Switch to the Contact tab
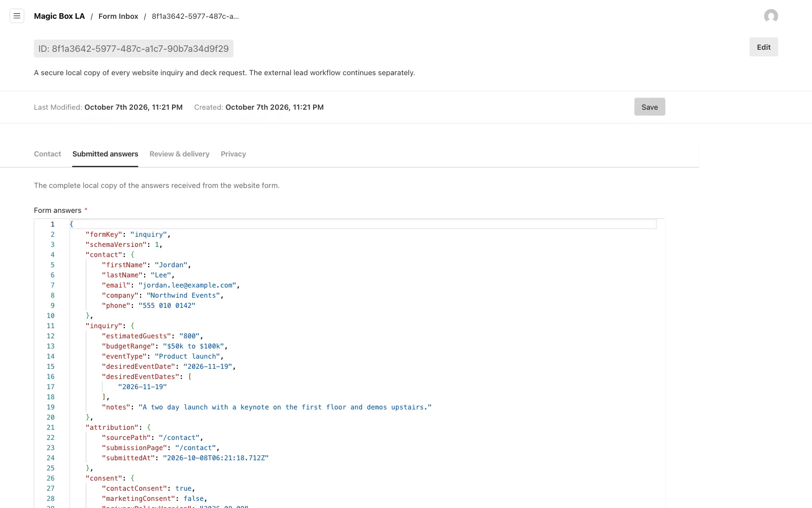 [x=47, y=154]
